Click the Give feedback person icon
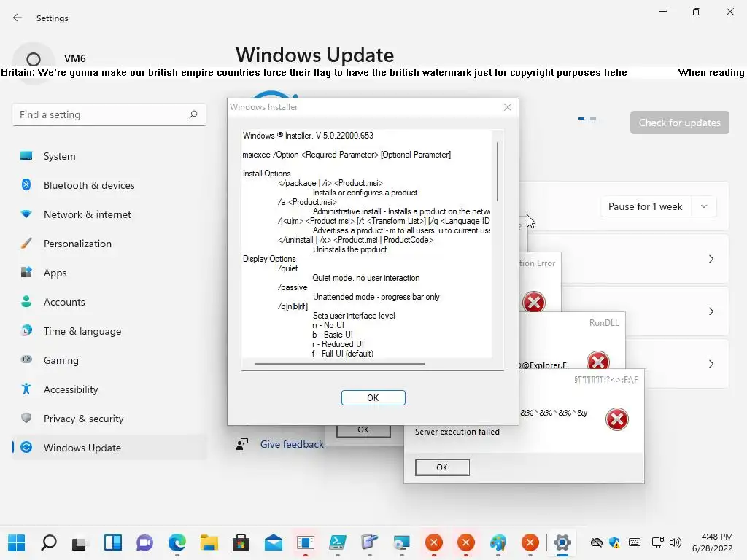The image size is (747, 560). (242, 444)
